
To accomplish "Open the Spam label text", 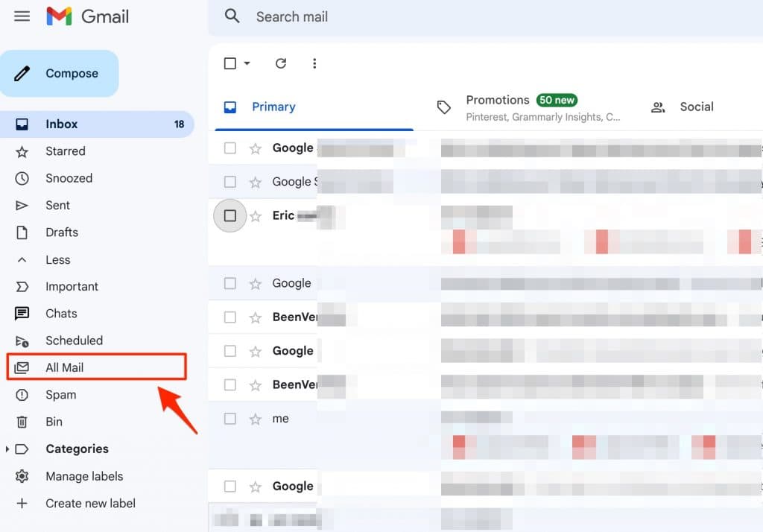I will point(61,395).
